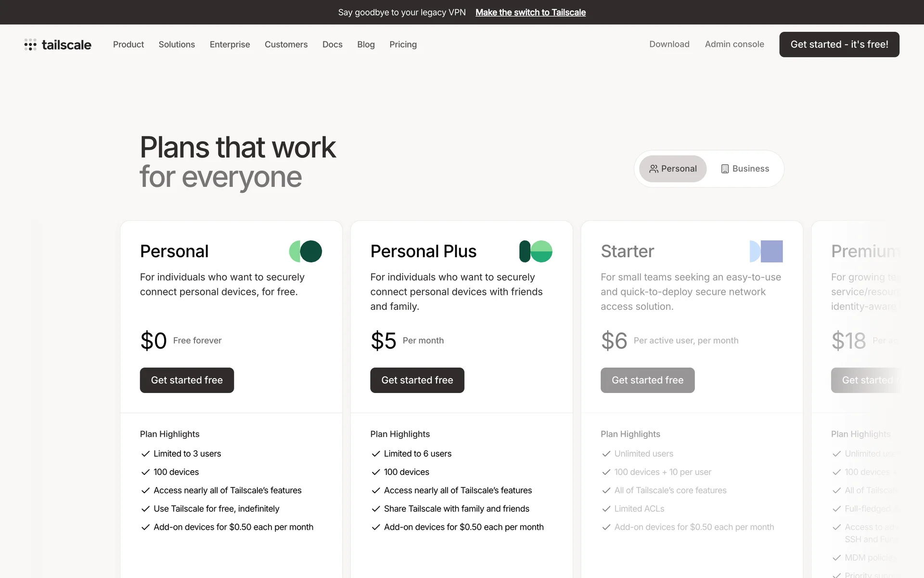Go to Docs in the navigation bar

pos(332,44)
